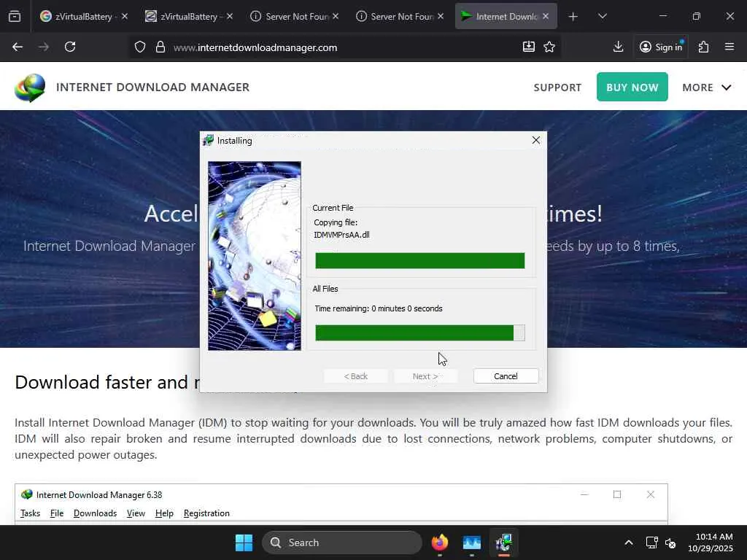Open the monitor graph app on taskbar
Viewport: 747px width, 560px height.
(x=472, y=542)
